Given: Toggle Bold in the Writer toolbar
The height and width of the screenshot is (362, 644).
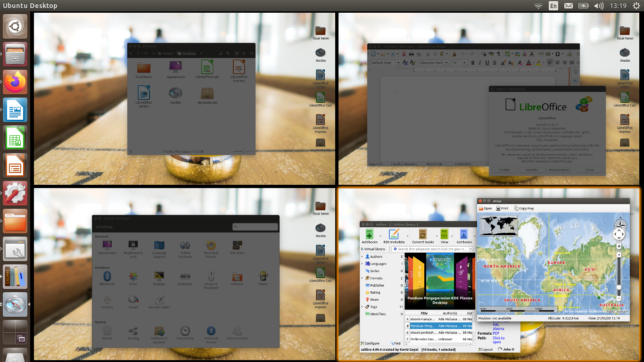Looking at the screenshot, I should point(473,63).
